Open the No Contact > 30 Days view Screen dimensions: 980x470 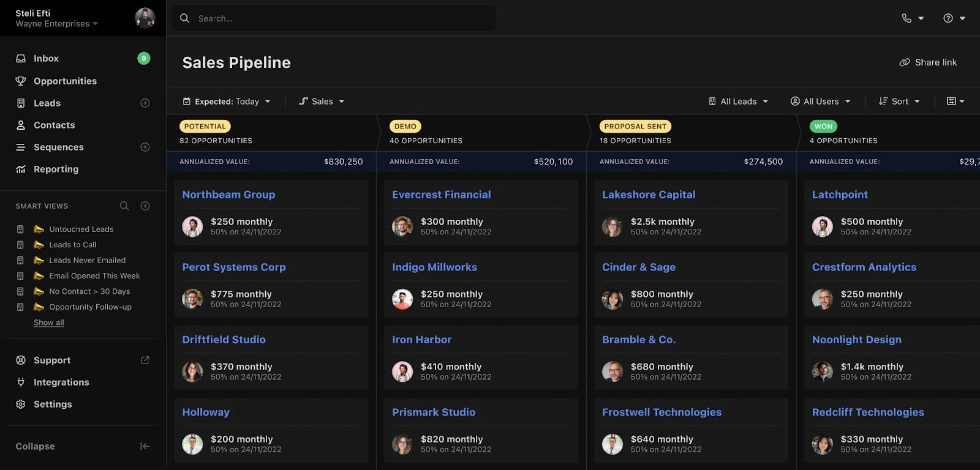89,291
